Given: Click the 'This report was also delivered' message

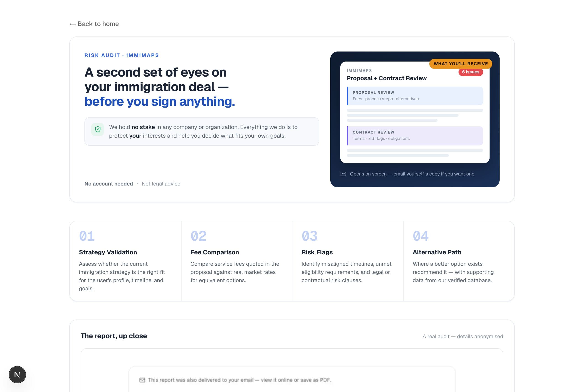Looking at the screenshot, I should click(x=240, y=380).
